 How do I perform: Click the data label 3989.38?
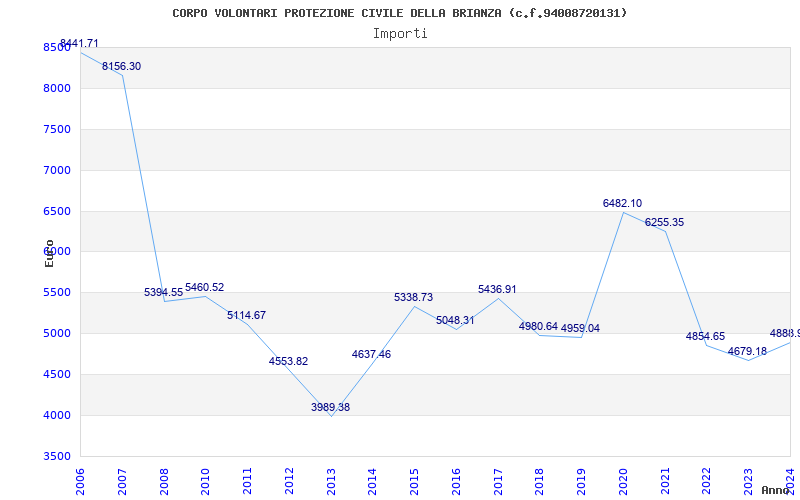pos(331,407)
